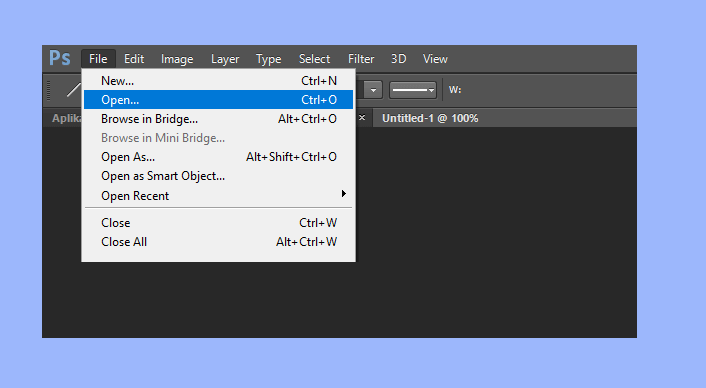Open the 3D menu

(x=398, y=59)
